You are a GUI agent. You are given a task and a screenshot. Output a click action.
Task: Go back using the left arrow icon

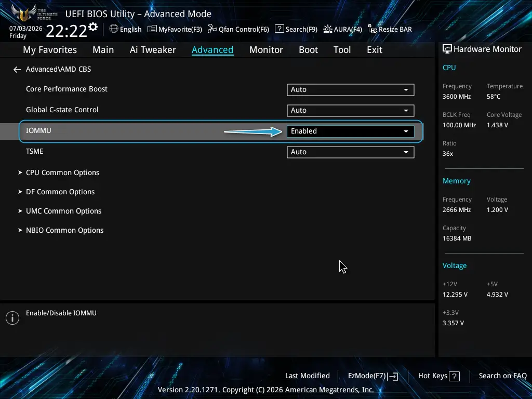pos(17,70)
